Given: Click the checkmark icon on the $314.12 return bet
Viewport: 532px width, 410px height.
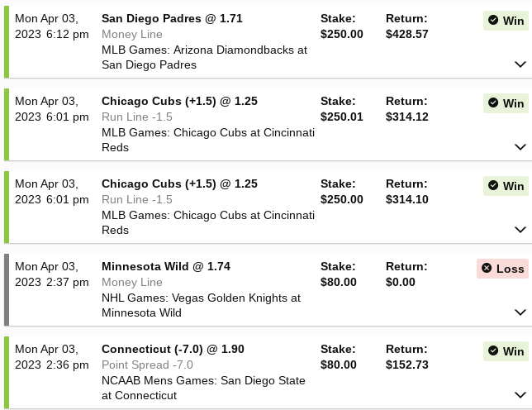Looking at the screenshot, I should [x=494, y=103].
